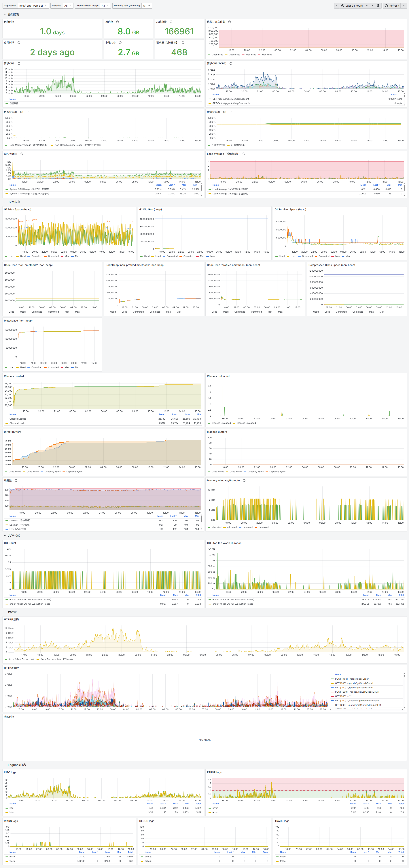
Task: Click the 8.0 GB heap memory value
Action: [128, 31]
